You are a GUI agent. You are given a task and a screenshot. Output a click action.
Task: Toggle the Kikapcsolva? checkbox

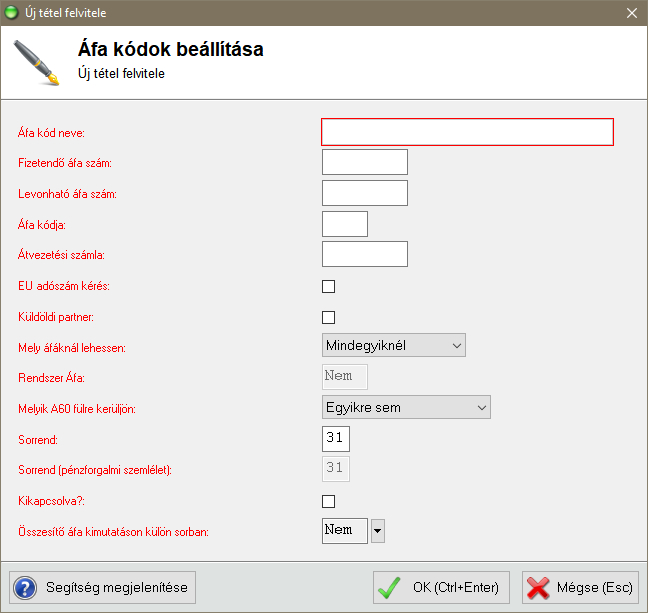pos(328,501)
